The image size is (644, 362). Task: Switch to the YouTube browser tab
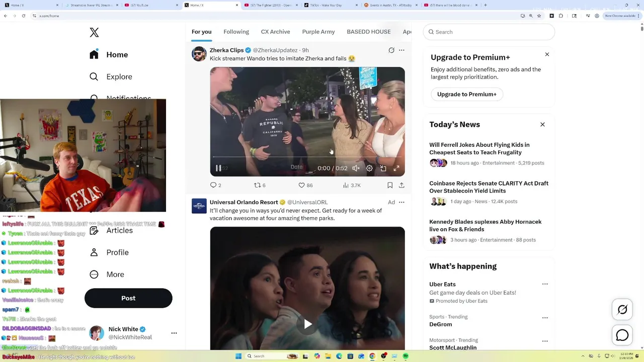pos(150,5)
